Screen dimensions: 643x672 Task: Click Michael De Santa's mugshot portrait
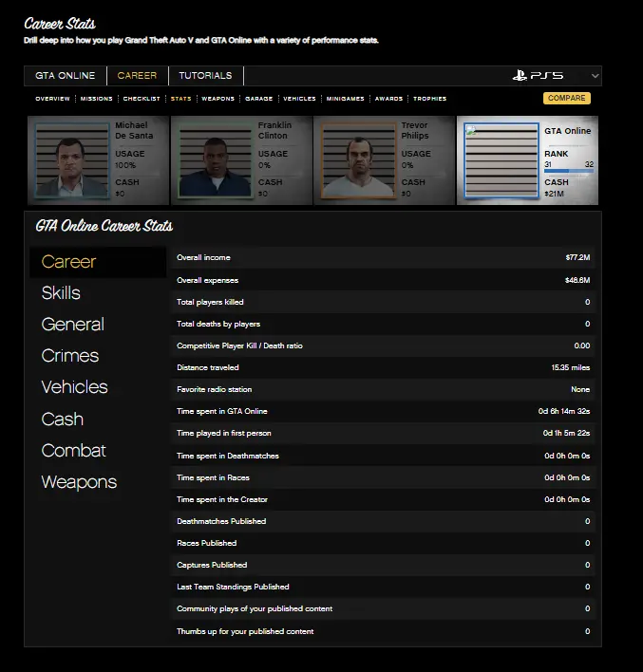[71, 160]
